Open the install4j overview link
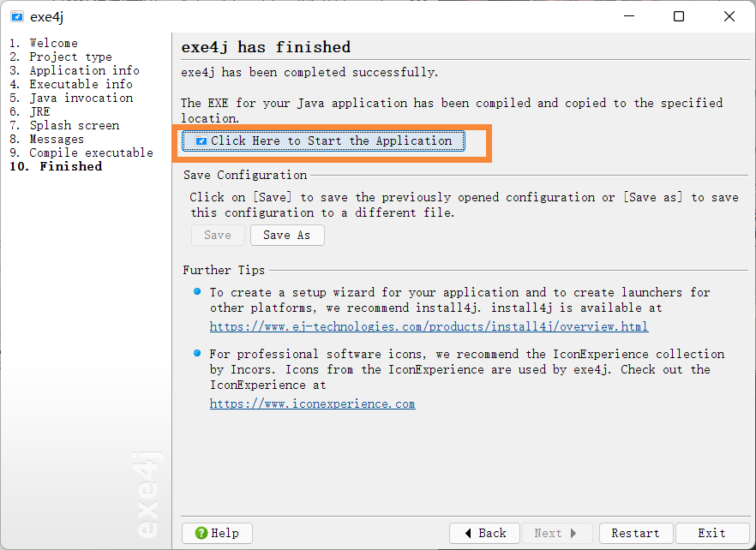756x550 pixels. [x=429, y=326]
